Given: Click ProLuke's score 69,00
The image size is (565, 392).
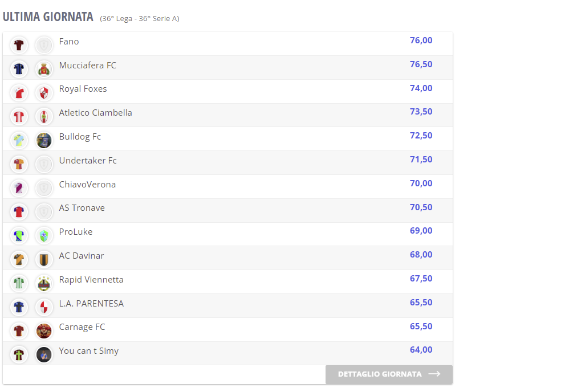Looking at the screenshot, I should 421,231.
